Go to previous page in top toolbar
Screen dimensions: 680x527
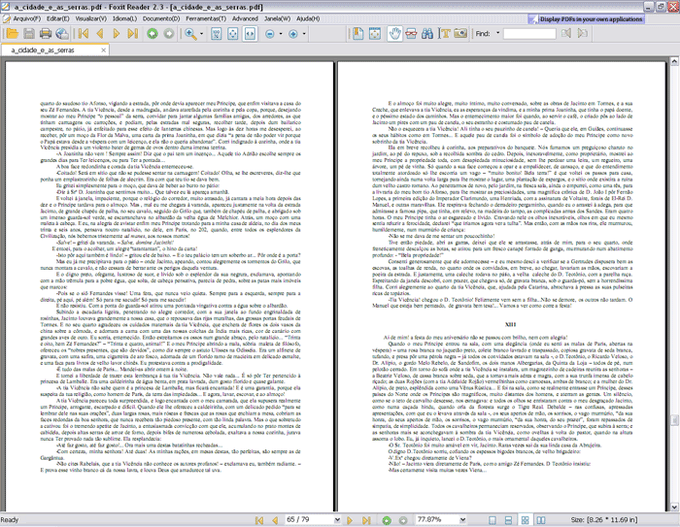point(100,34)
